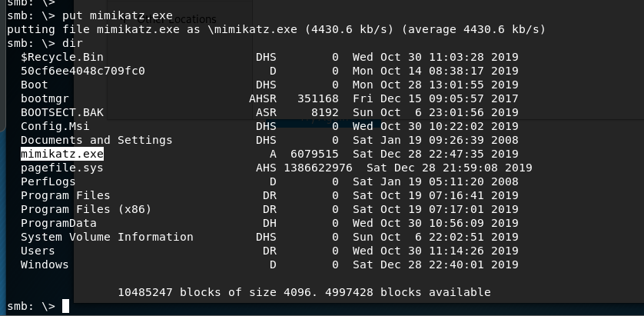Click the highlighted mimikatz.exe filename
The width and height of the screenshot is (644, 316).
point(62,154)
